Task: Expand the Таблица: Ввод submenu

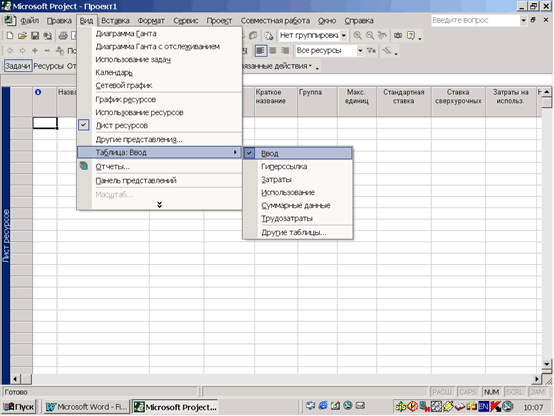Action: point(159,152)
